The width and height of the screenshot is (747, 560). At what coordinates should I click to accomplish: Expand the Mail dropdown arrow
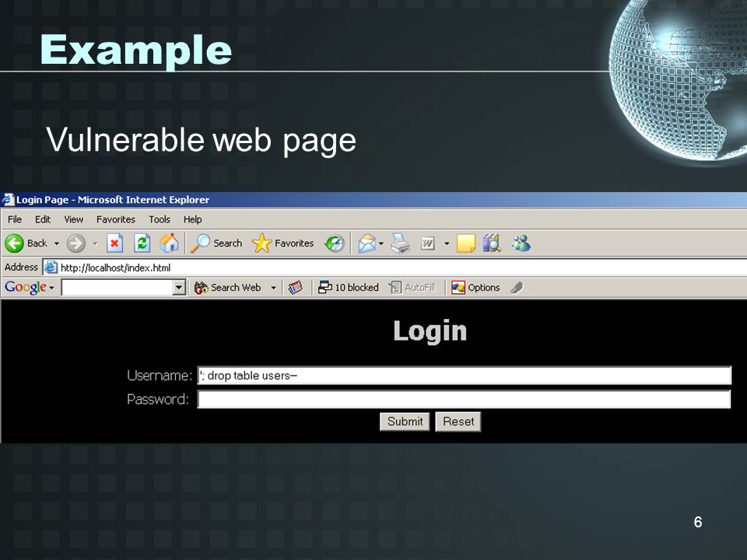click(x=381, y=243)
